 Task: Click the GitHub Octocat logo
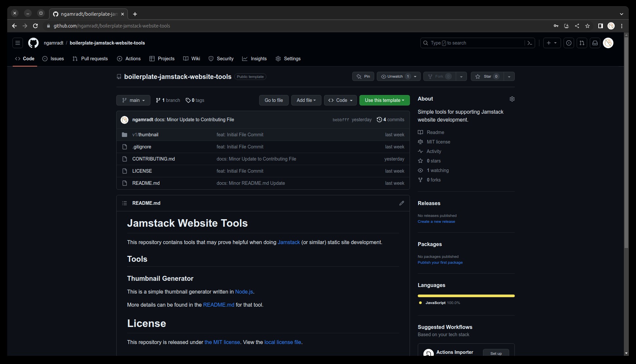33,43
